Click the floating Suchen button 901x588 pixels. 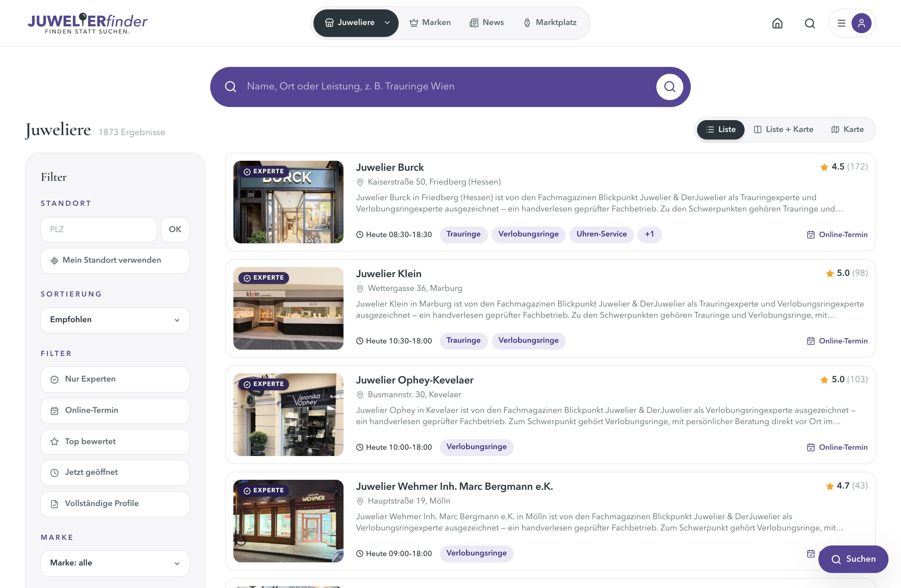point(853,559)
